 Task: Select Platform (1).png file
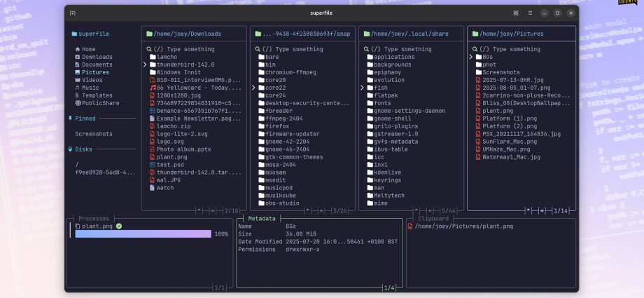point(506,118)
